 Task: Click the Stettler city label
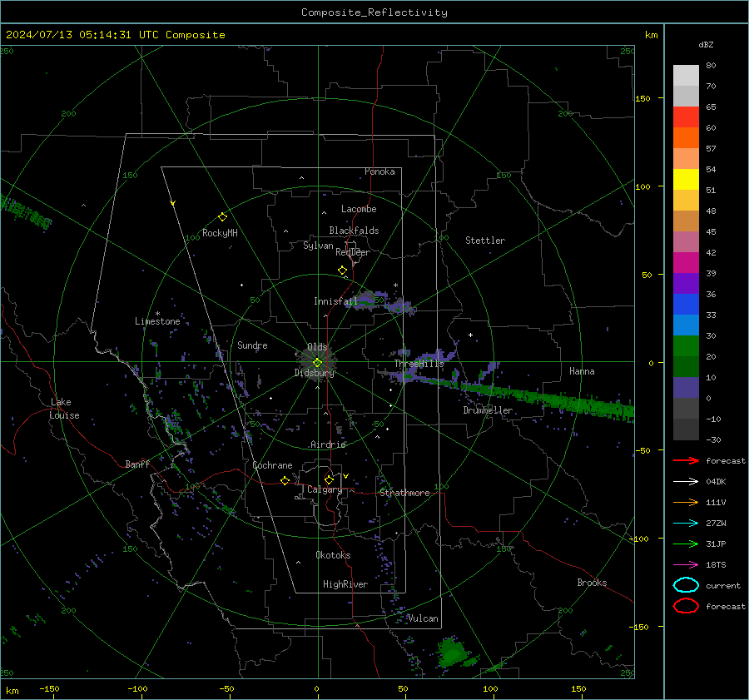coord(485,241)
